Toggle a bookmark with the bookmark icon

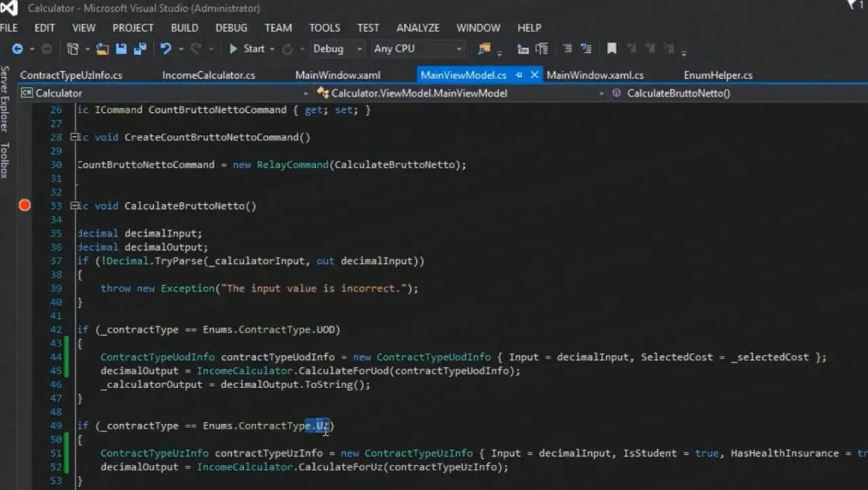pos(612,49)
